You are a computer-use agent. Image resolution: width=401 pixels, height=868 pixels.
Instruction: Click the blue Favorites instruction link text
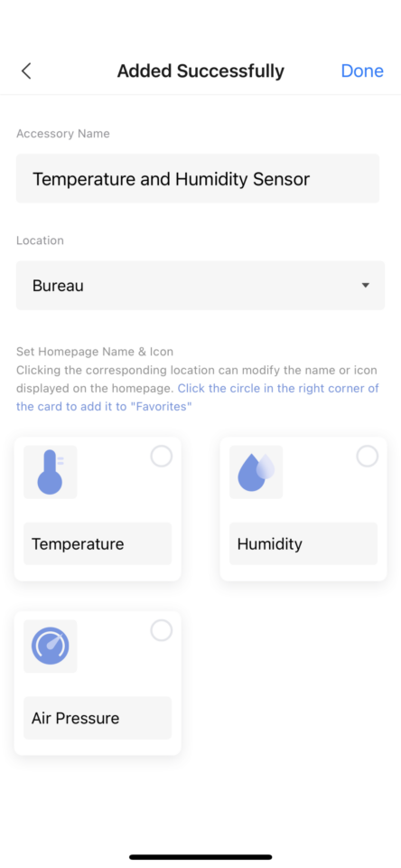pyautogui.click(x=198, y=398)
